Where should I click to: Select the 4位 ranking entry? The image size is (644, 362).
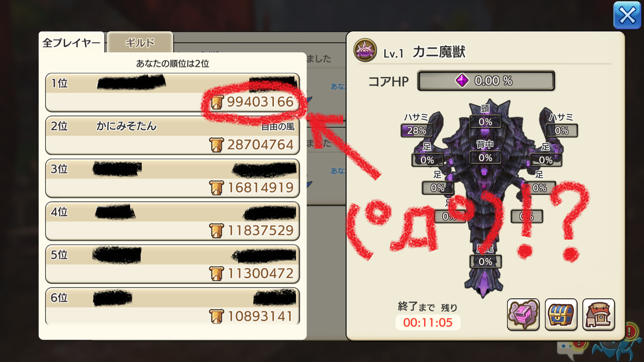(x=173, y=221)
